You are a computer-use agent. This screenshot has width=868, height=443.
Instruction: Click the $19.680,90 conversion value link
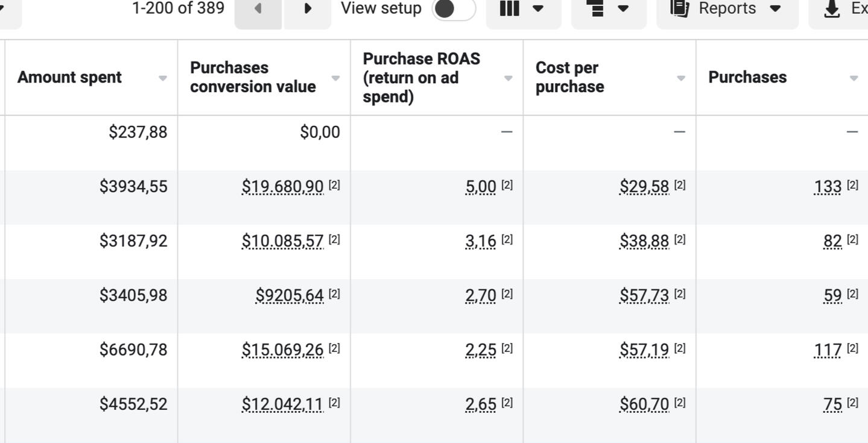tap(282, 187)
